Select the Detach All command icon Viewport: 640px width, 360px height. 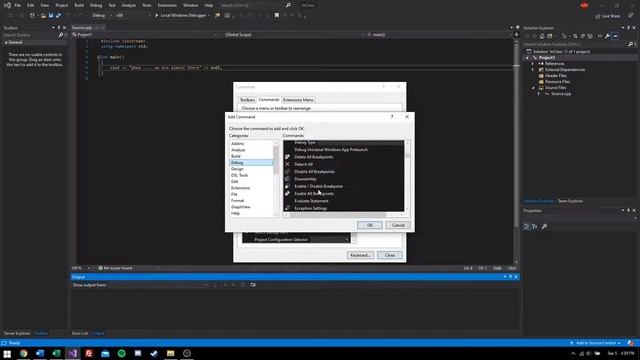click(287, 164)
